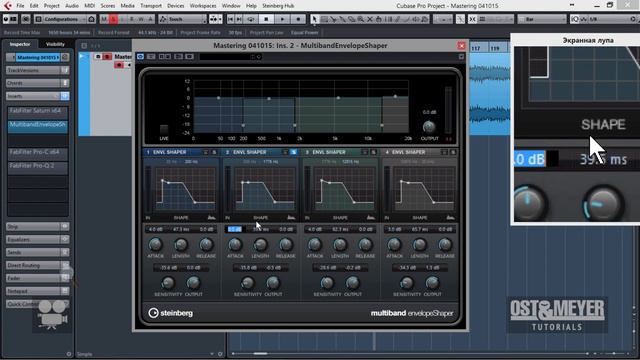Click Record Enable on Master track
The width and height of the screenshot is (640, 360).
point(118,65)
